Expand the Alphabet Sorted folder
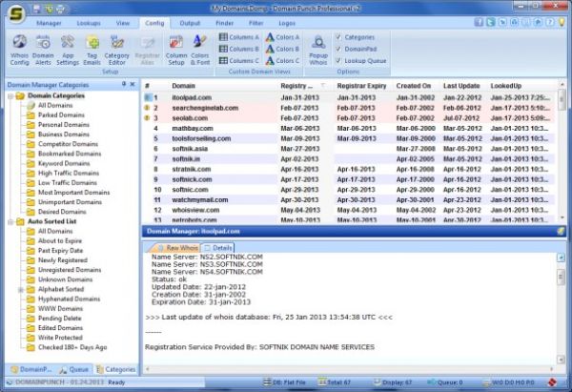This screenshot has height=392, width=572. [x=21, y=289]
